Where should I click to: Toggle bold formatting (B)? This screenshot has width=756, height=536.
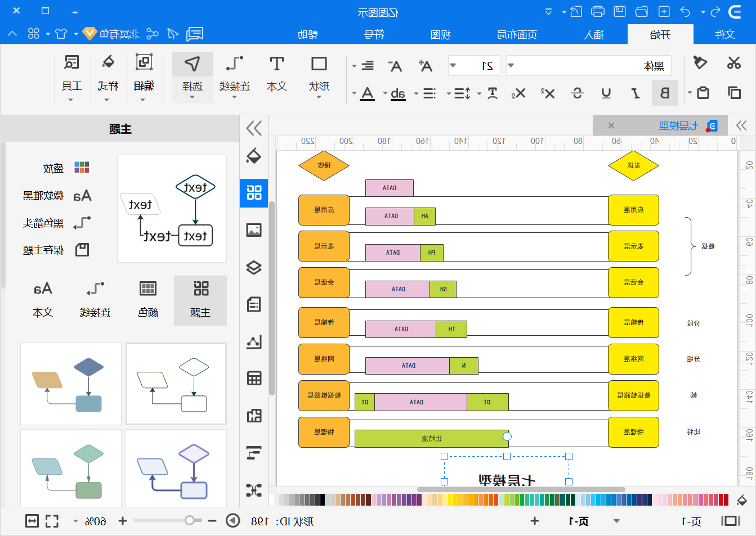(665, 93)
